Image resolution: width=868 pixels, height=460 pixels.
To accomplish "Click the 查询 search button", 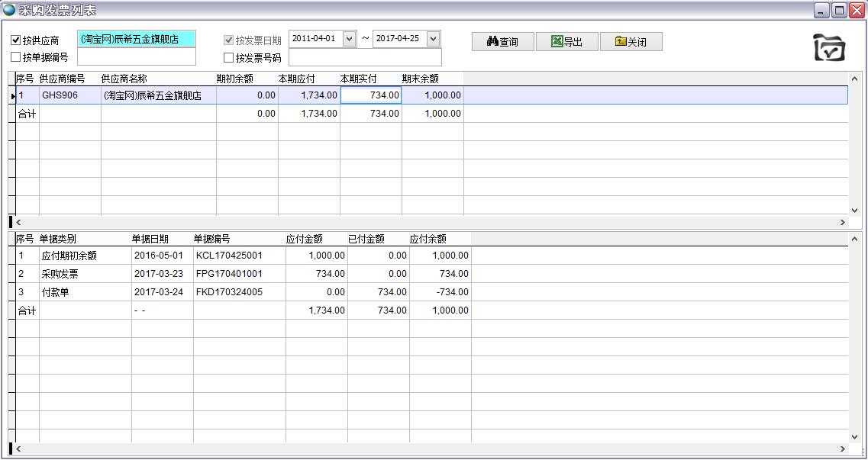I will (x=502, y=42).
